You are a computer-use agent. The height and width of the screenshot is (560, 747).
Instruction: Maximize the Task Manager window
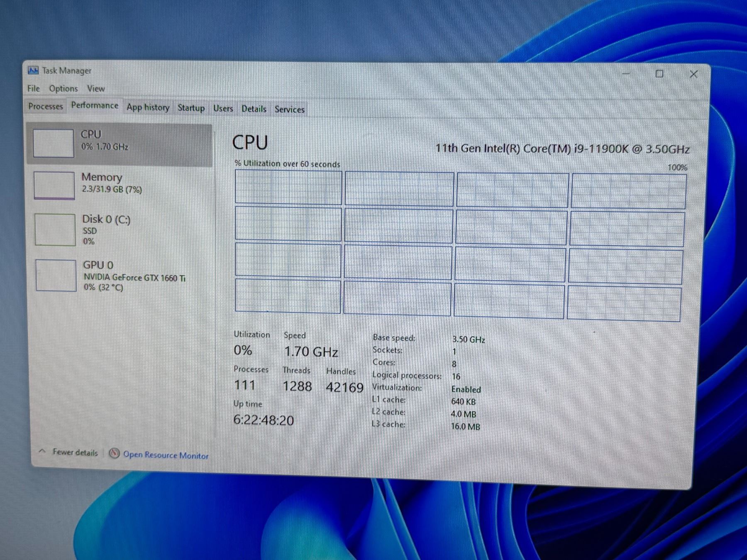point(659,74)
